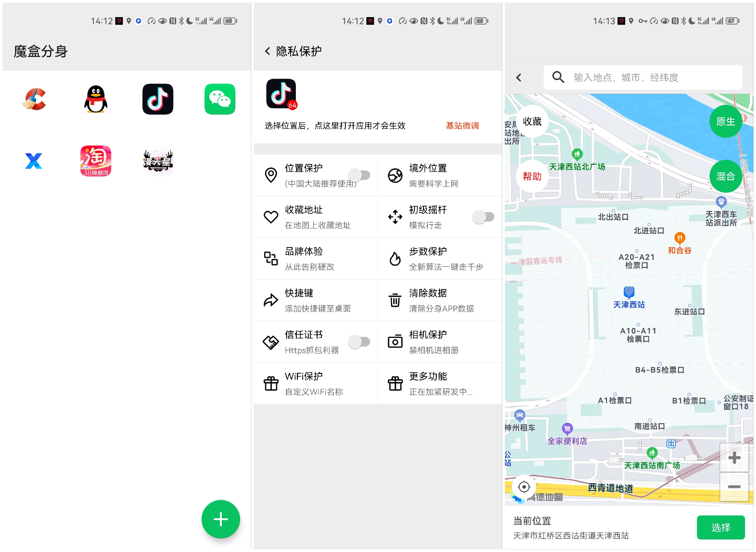Open 品牌体验 option
The width and height of the screenshot is (756, 552).
pos(316,259)
